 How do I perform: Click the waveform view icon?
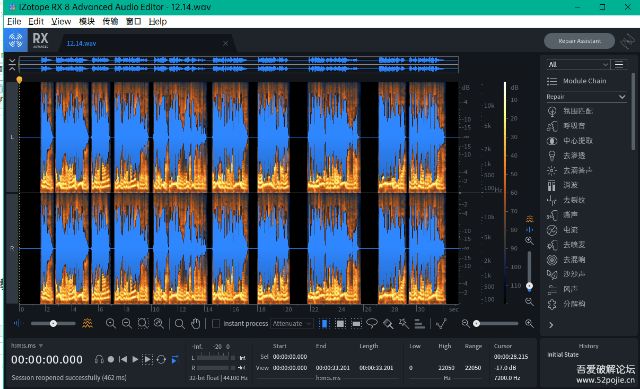[17, 323]
